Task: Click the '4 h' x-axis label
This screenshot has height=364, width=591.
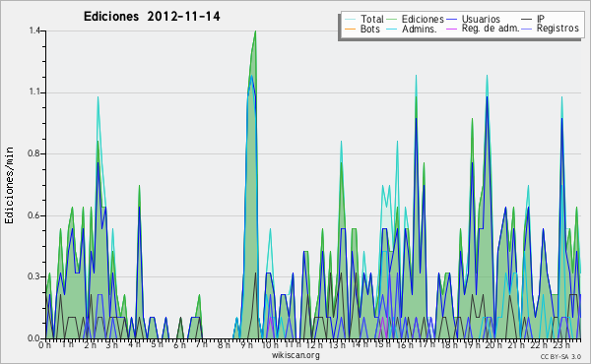Action: pyautogui.click(x=134, y=344)
